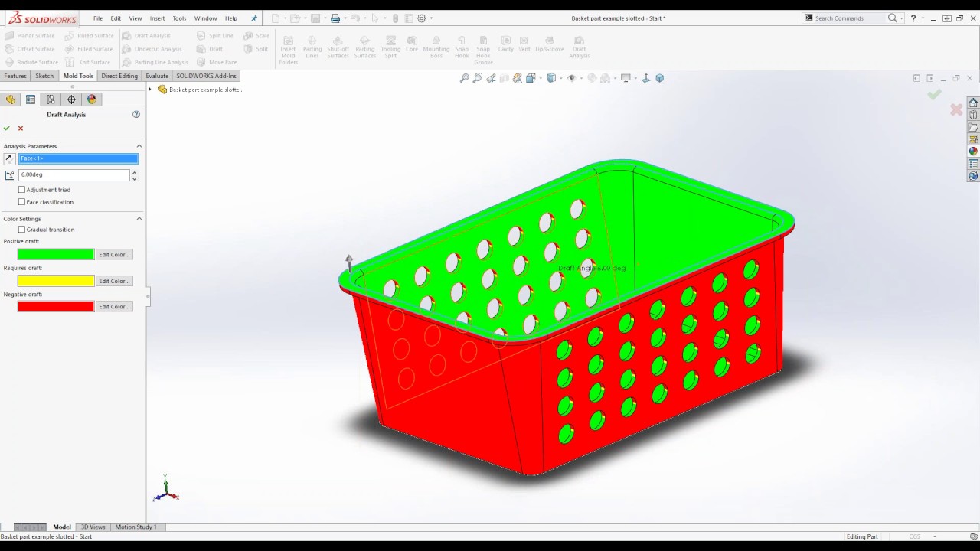Edit Color for Positive draft
The image size is (980, 551).
pos(114,254)
